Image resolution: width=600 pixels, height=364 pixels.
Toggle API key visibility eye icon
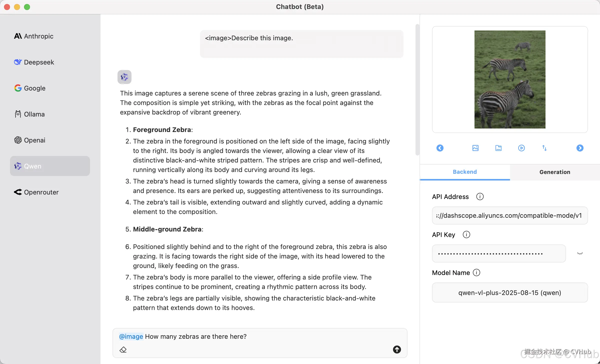[x=580, y=253]
